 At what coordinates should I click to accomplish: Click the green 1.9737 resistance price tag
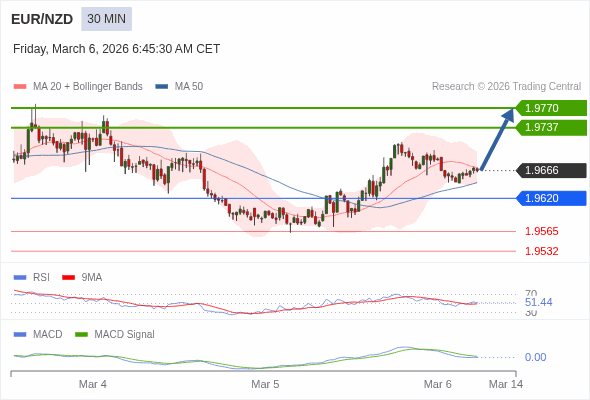pos(551,127)
